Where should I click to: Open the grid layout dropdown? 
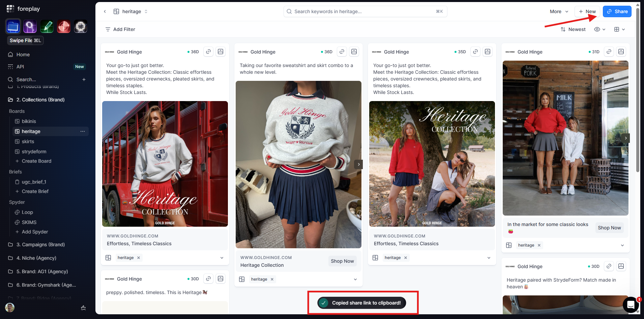[x=620, y=29]
